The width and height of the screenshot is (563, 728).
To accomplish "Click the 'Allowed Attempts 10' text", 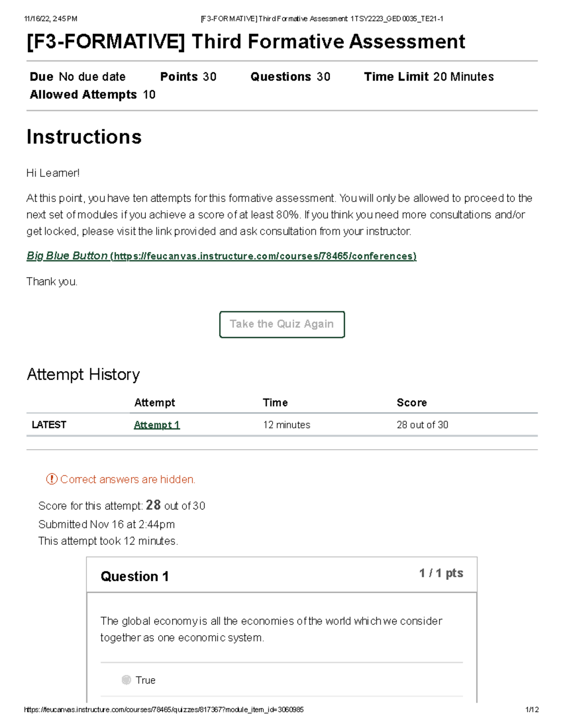I will pos(92,95).
